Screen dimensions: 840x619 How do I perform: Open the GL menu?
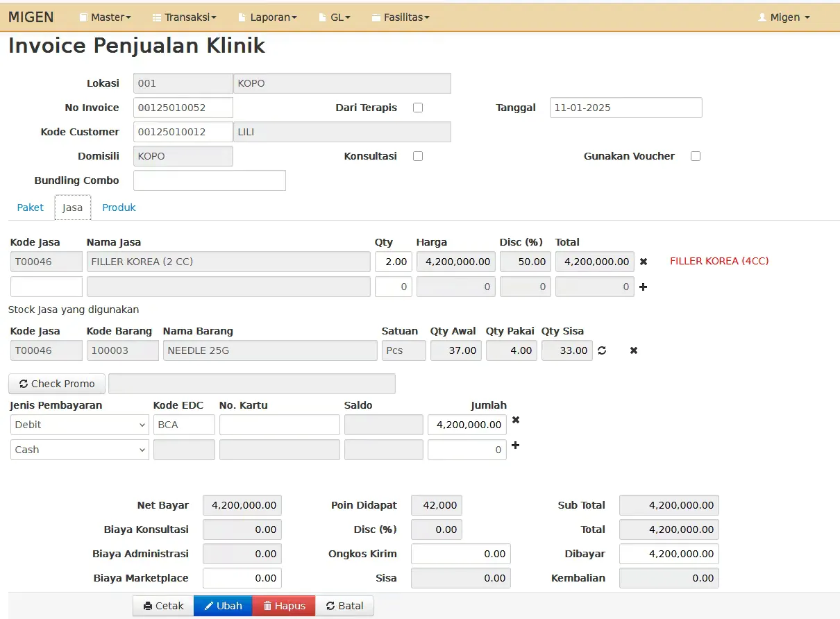(335, 17)
